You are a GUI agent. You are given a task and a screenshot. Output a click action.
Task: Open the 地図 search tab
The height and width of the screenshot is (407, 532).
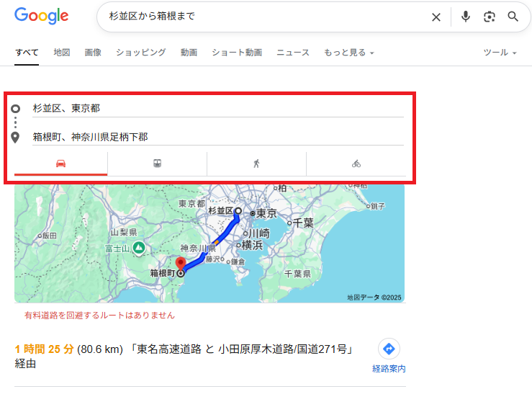[x=61, y=53]
